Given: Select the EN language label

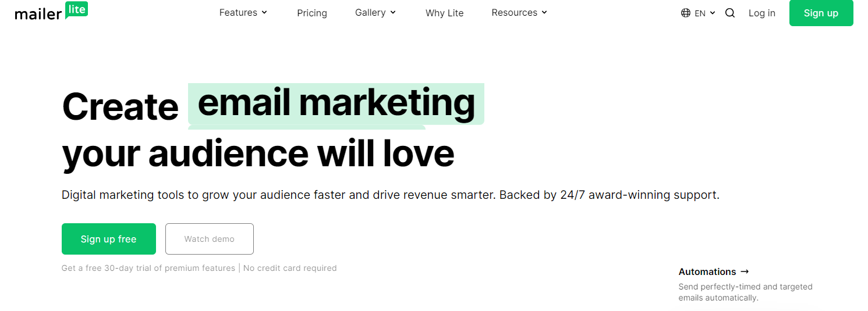Looking at the screenshot, I should (700, 13).
